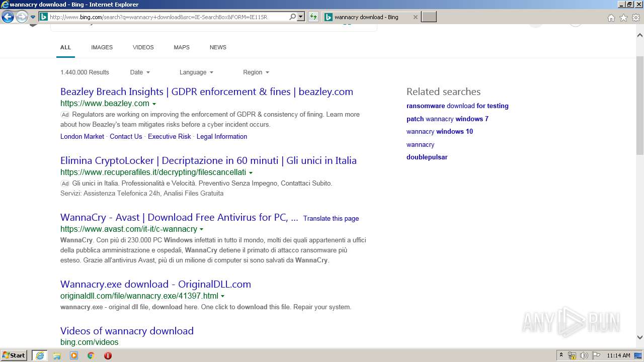
Task: Switch to the MAPS results tab
Action: click(182, 47)
